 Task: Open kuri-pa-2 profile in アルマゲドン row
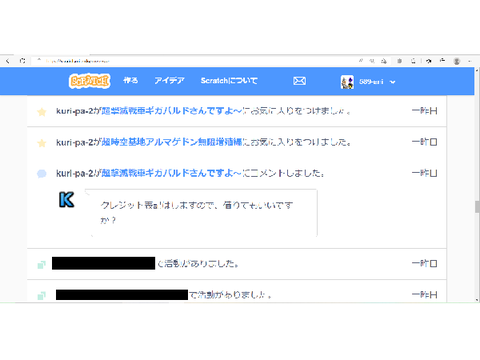pyautogui.click(x=76, y=142)
